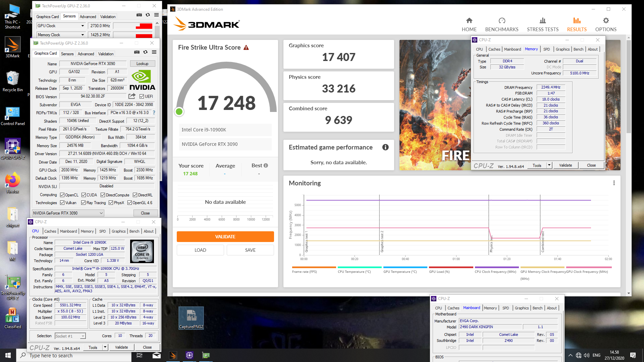Click the Close button in GPU-Z
The height and width of the screenshot is (362, 644).
point(145,213)
